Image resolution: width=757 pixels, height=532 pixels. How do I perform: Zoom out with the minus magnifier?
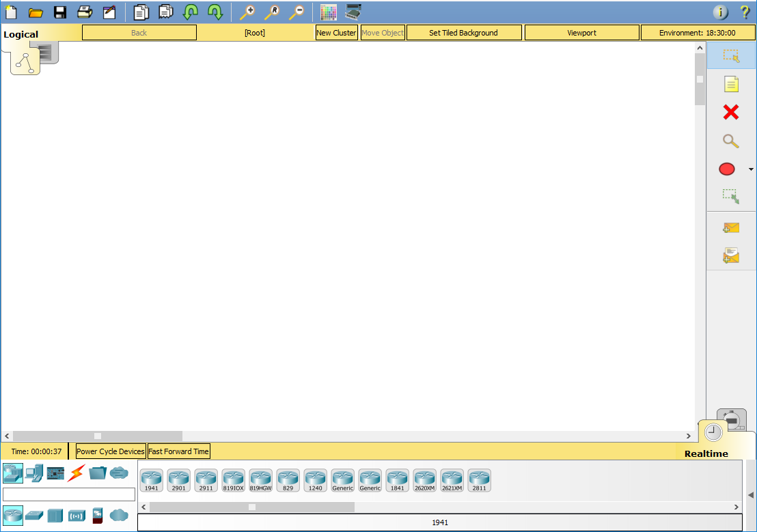tap(297, 12)
